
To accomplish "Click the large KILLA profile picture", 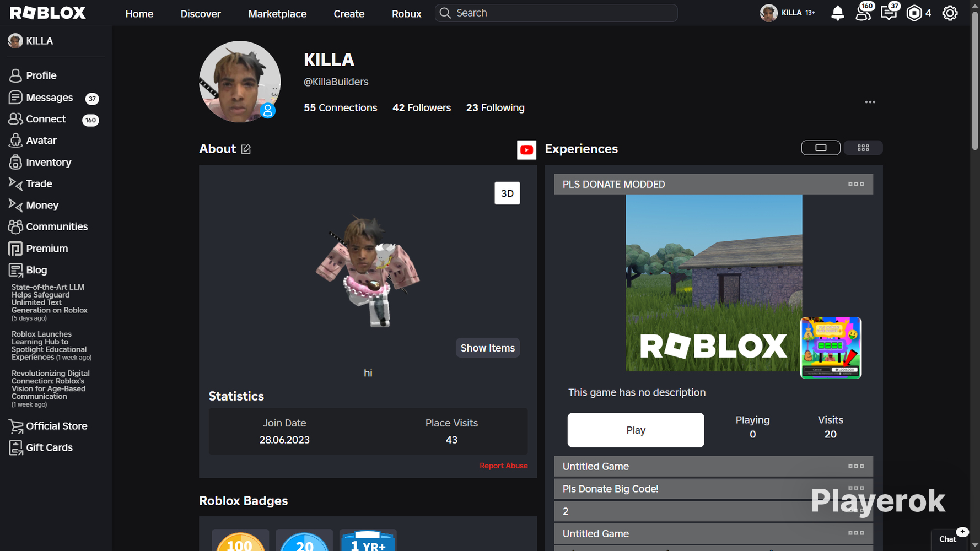I will [240, 82].
